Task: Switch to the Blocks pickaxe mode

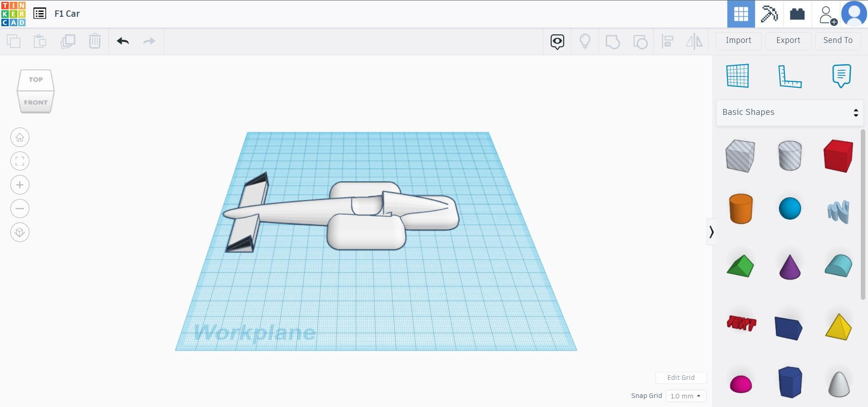Action: (x=769, y=14)
